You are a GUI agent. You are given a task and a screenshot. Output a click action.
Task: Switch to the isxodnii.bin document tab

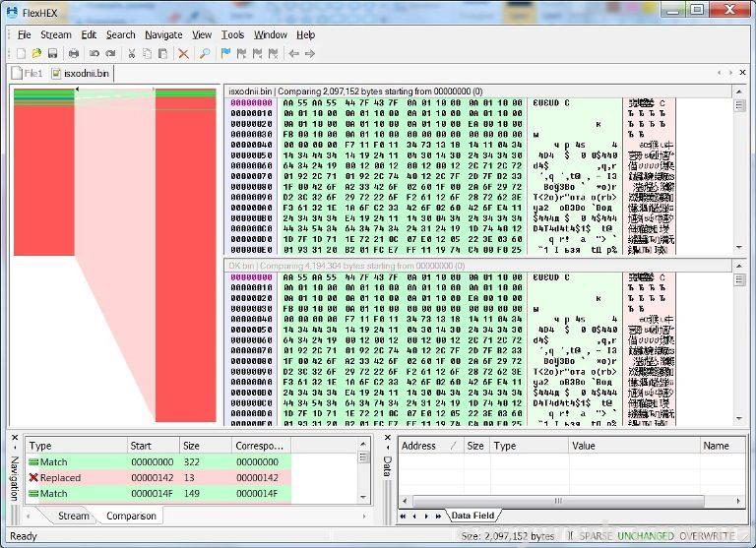[81, 73]
